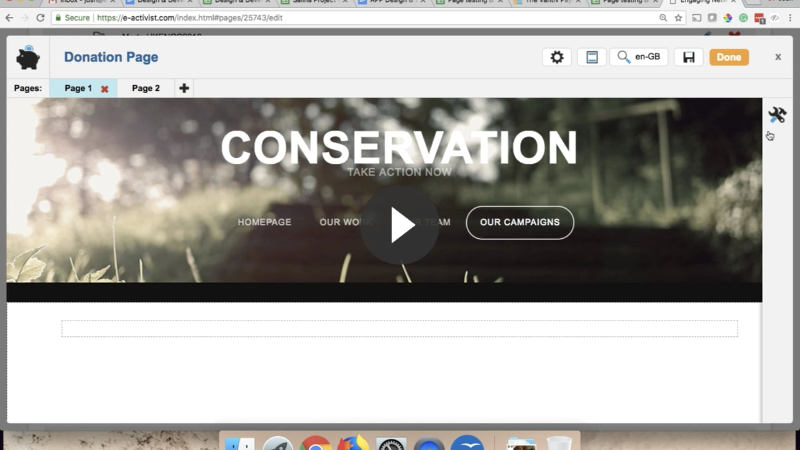This screenshot has height=450, width=800.
Task: Open Chrome from the dock
Action: [x=315, y=443]
